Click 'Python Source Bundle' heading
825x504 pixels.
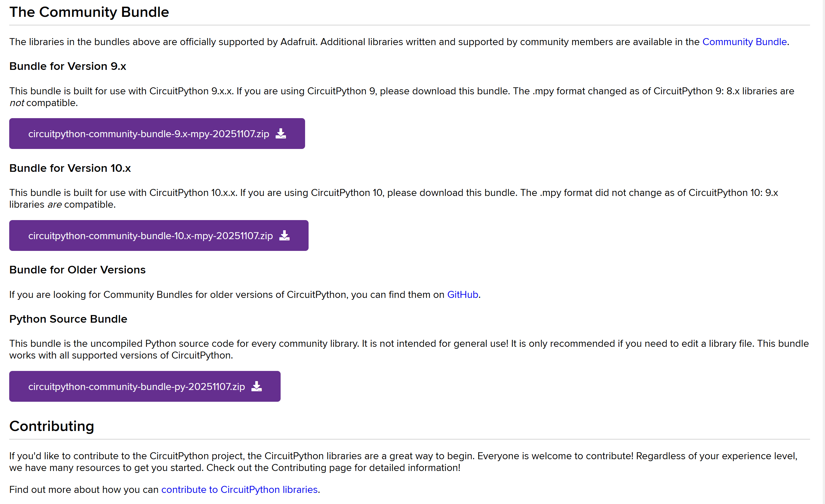(68, 319)
